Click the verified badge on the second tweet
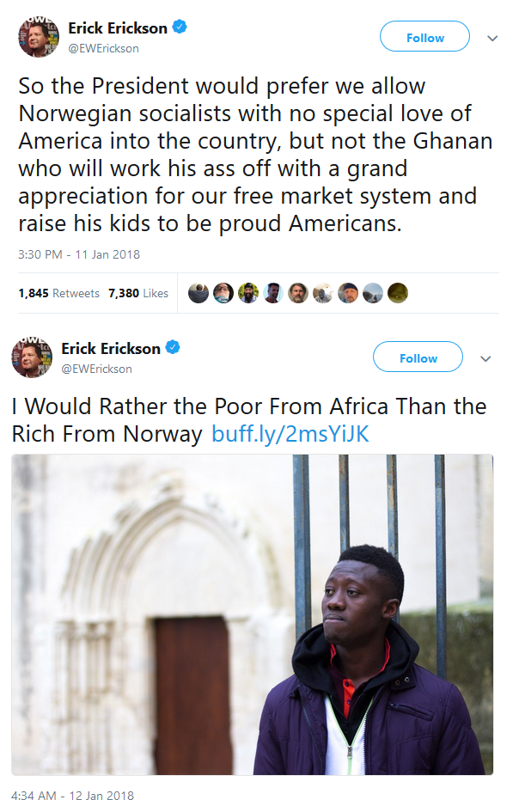The width and height of the screenshot is (525, 812). [173, 347]
